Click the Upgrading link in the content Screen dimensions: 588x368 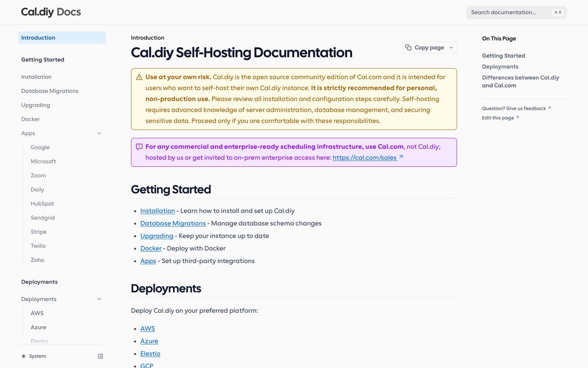(x=157, y=236)
